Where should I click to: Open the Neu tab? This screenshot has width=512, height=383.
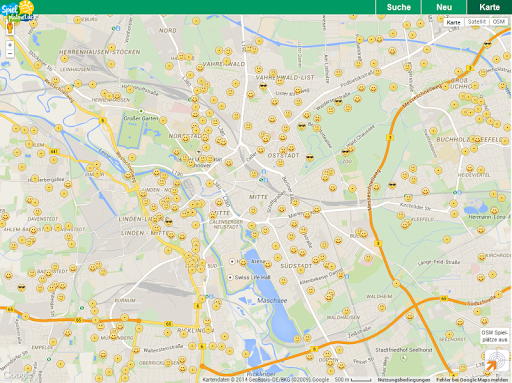(x=444, y=7)
